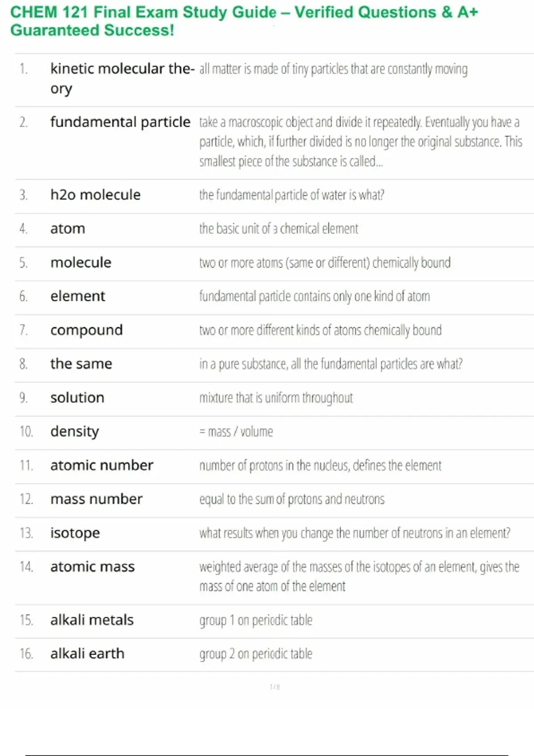Select the term 'kinetic molecular theory'
534x756 pixels.
(122, 70)
